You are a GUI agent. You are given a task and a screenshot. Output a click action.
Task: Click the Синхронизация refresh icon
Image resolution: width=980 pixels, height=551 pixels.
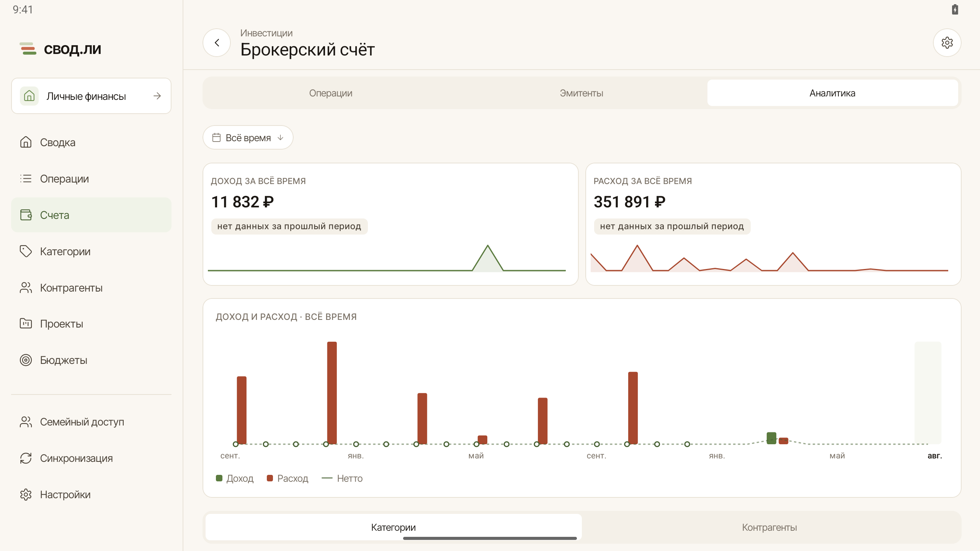26,458
